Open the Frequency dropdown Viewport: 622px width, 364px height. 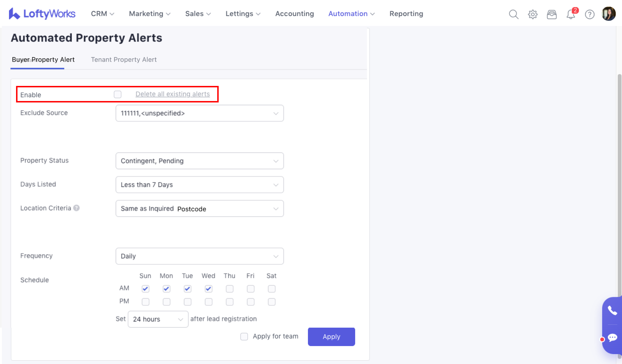point(200,256)
